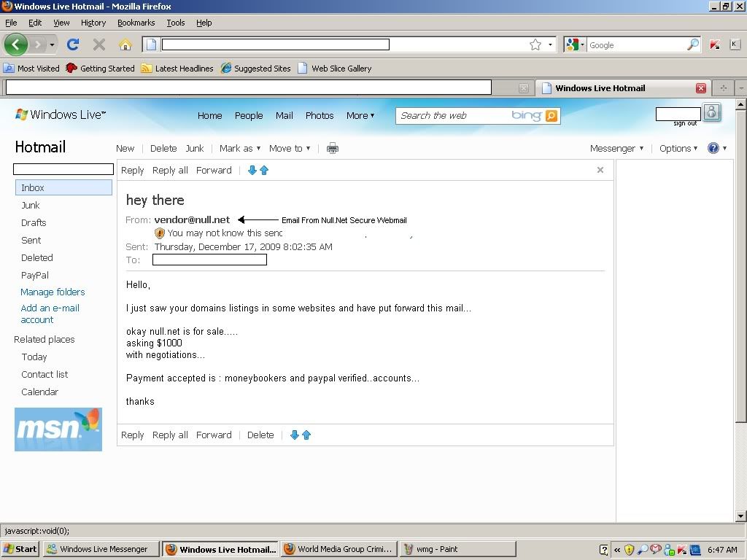Go back with the green Back arrow
The width and height of the screenshot is (747, 560).
[16, 44]
